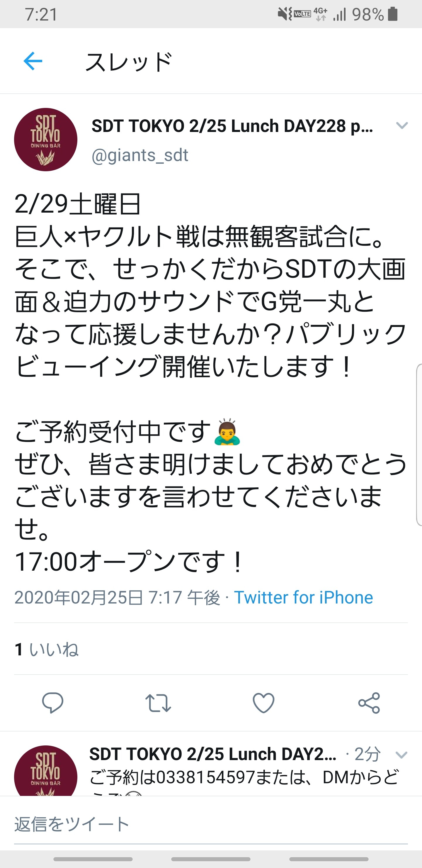Expand reply tweet options chevron

[x=401, y=755]
